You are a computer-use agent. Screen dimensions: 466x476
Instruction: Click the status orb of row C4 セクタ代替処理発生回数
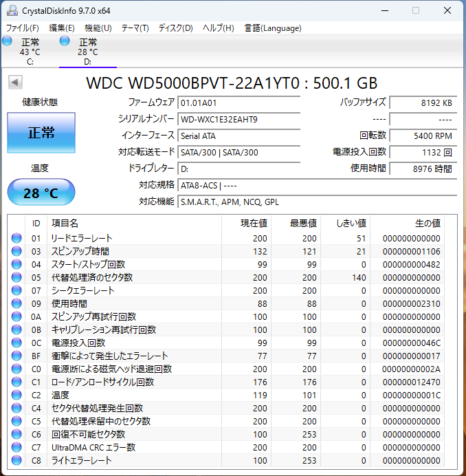[16, 408]
